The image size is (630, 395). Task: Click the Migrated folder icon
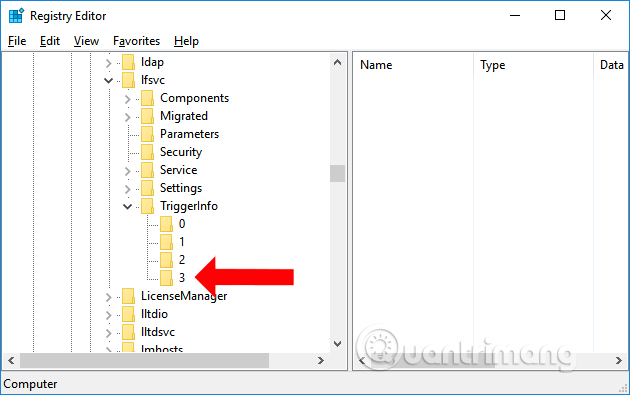(147, 116)
